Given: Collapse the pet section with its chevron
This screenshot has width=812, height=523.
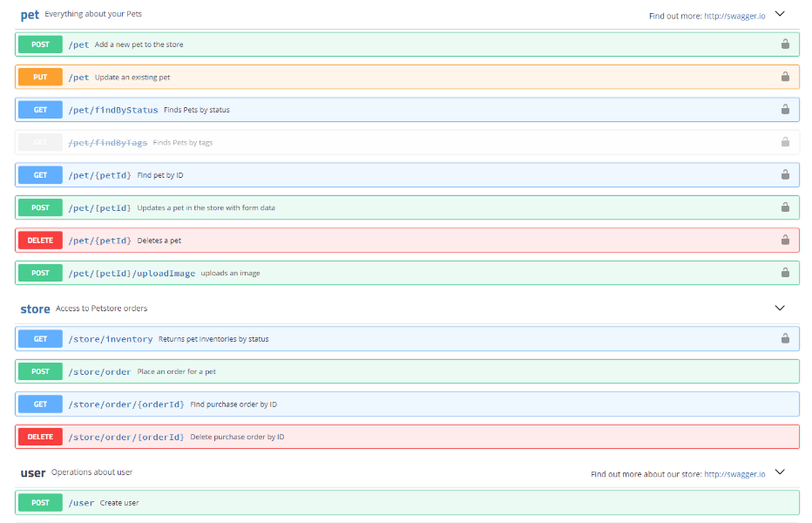Looking at the screenshot, I should click(x=780, y=15).
